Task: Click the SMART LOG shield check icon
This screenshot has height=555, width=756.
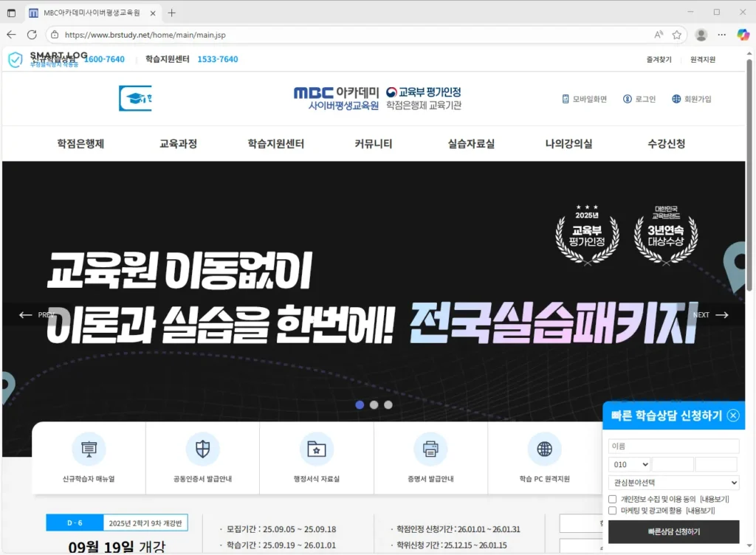Action: (x=16, y=60)
